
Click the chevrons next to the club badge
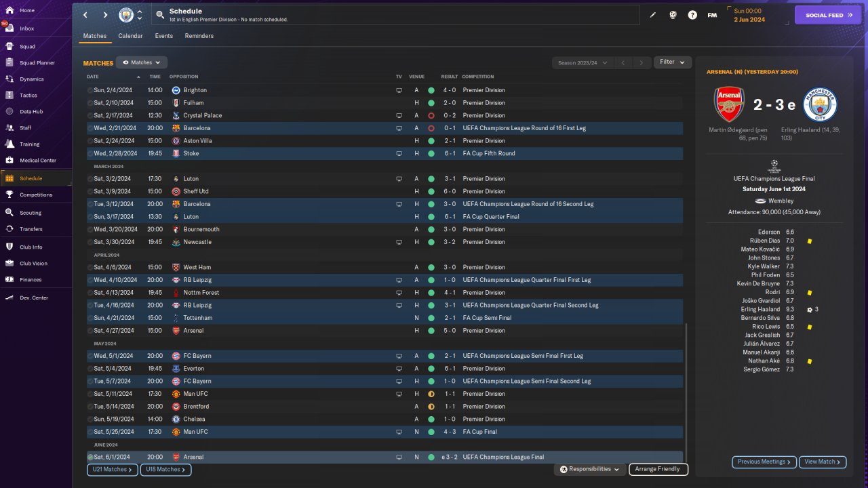point(140,15)
